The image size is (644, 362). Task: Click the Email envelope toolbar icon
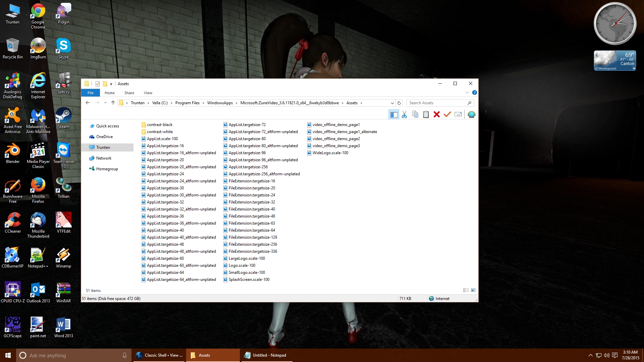pyautogui.click(x=458, y=115)
